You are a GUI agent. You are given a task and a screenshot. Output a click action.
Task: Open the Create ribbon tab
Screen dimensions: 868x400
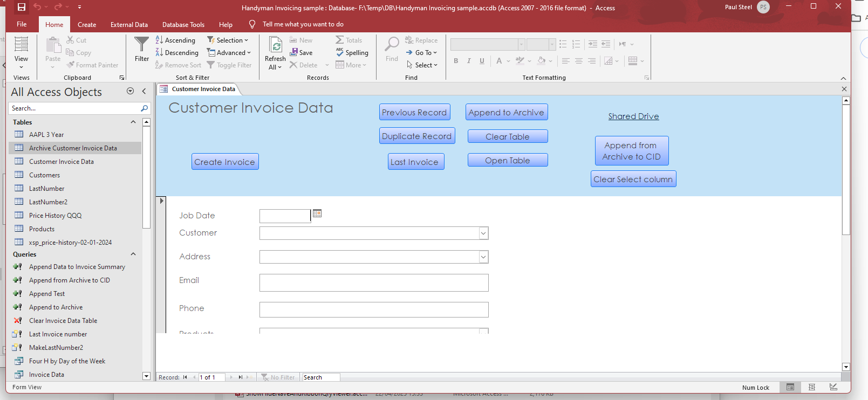87,25
